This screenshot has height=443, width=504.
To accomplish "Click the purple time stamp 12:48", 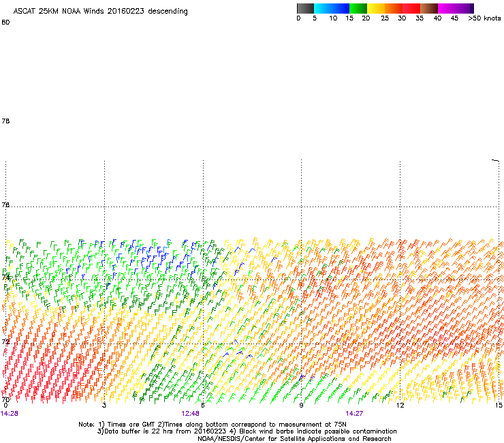I will pyautogui.click(x=190, y=414).
